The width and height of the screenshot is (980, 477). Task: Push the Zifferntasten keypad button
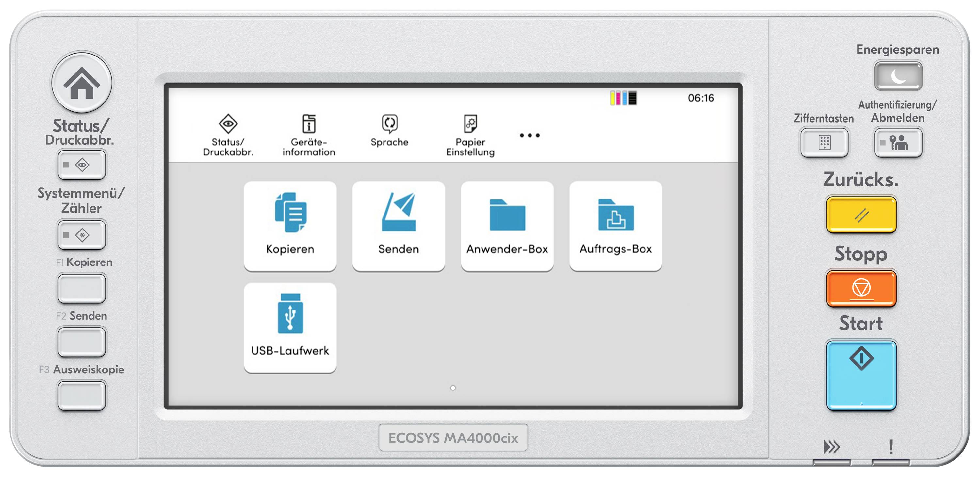(825, 143)
